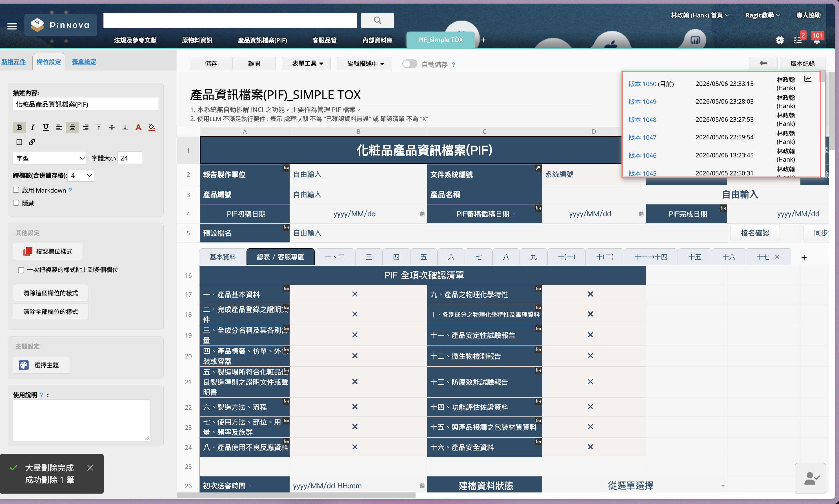Expand the 編輯描述中 dropdown
The height and width of the screenshot is (504, 839).
[x=365, y=64]
